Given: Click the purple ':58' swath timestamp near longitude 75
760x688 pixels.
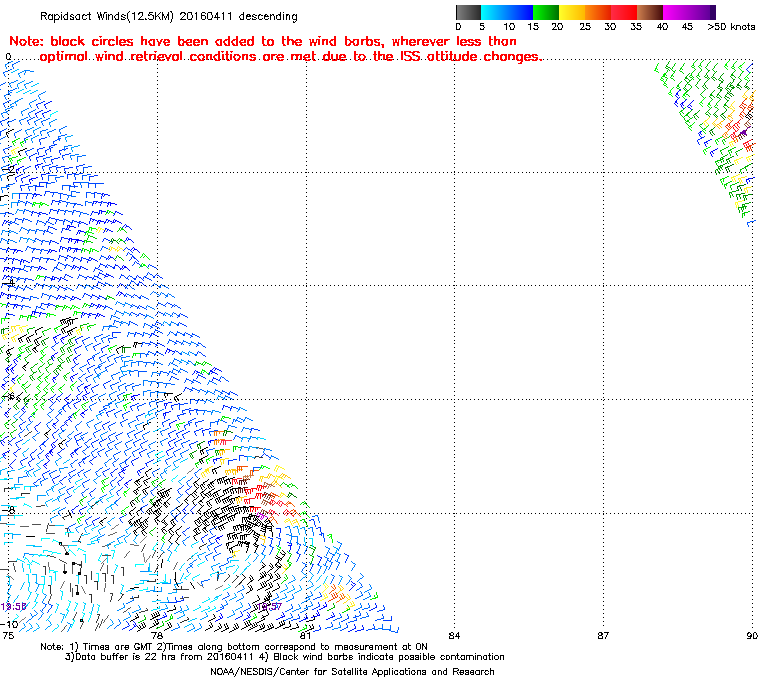Looking at the screenshot, I should pos(13,607).
